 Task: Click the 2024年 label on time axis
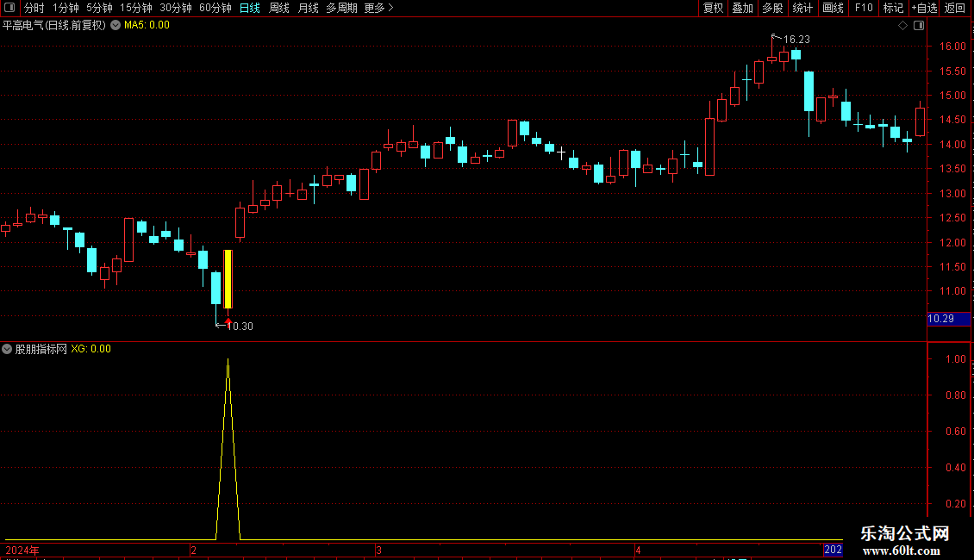[x=22, y=550]
